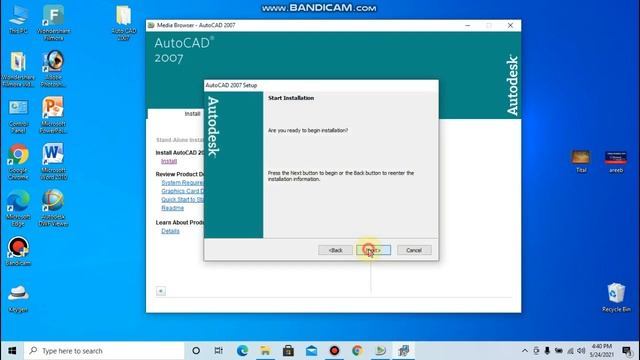Open Microsoft Edge desktop shortcut
Image resolution: width=640 pixels, height=360 pixels.
(x=18, y=208)
